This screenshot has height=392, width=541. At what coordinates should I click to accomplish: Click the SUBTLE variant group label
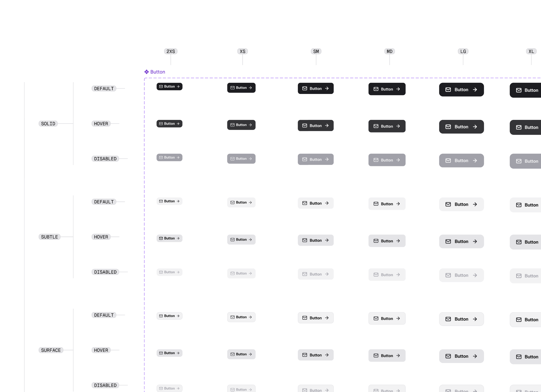coord(49,237)
